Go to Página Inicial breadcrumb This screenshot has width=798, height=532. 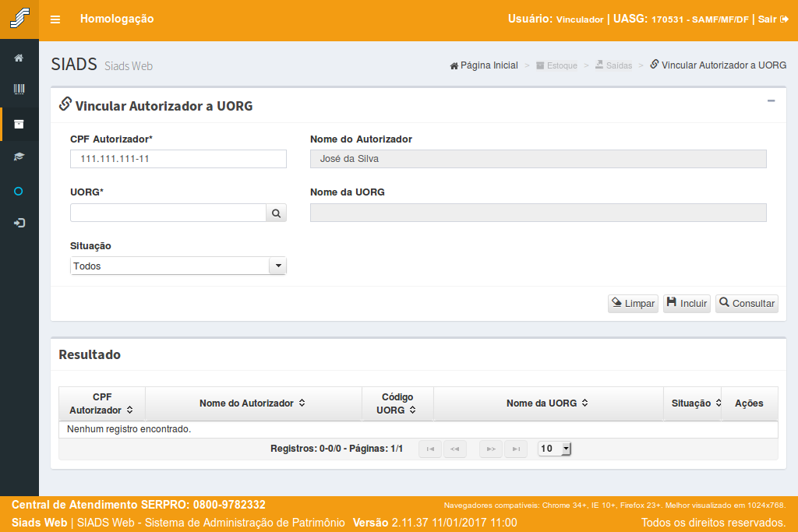[484, 65]
